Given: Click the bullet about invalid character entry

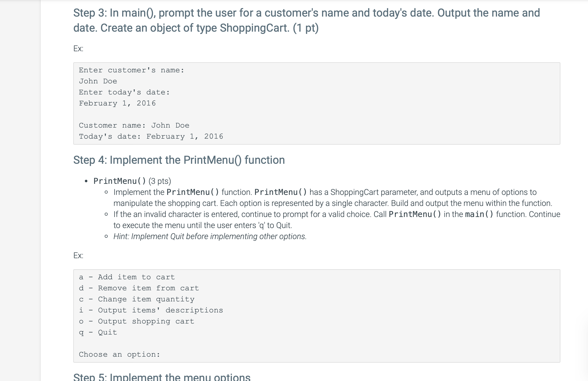Looking at the screenshot, I should (337, 220).
